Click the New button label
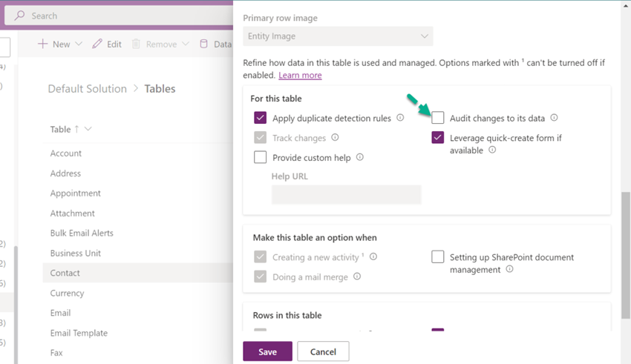Image resolution: width=631 pixels, height=364 pixels. point(62,44)
